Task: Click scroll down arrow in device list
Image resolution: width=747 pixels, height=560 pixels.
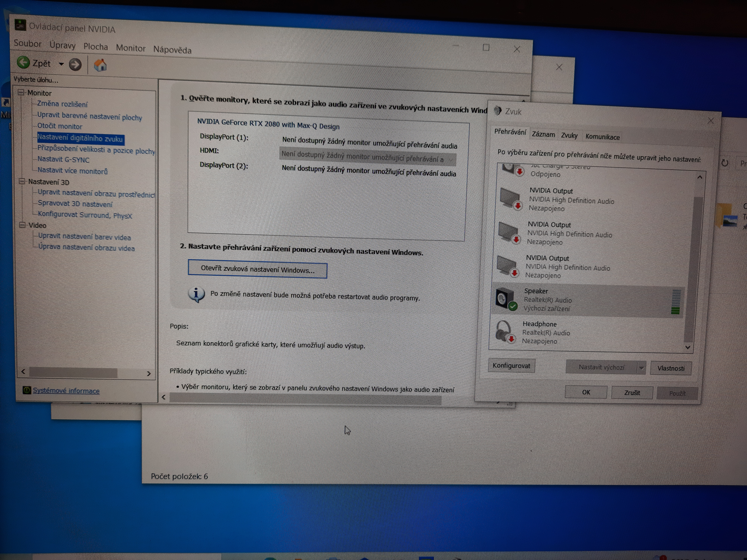Action: (x=688, y=347)
